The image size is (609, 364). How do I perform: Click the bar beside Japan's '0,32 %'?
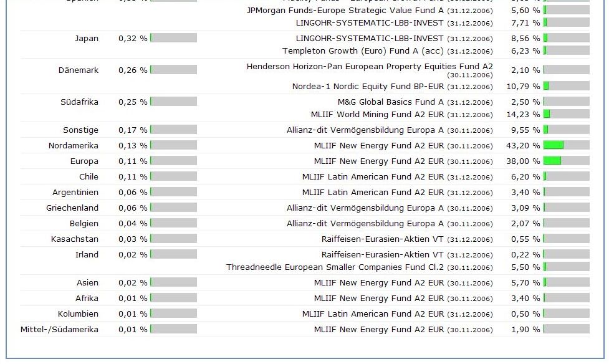point(174,37)
